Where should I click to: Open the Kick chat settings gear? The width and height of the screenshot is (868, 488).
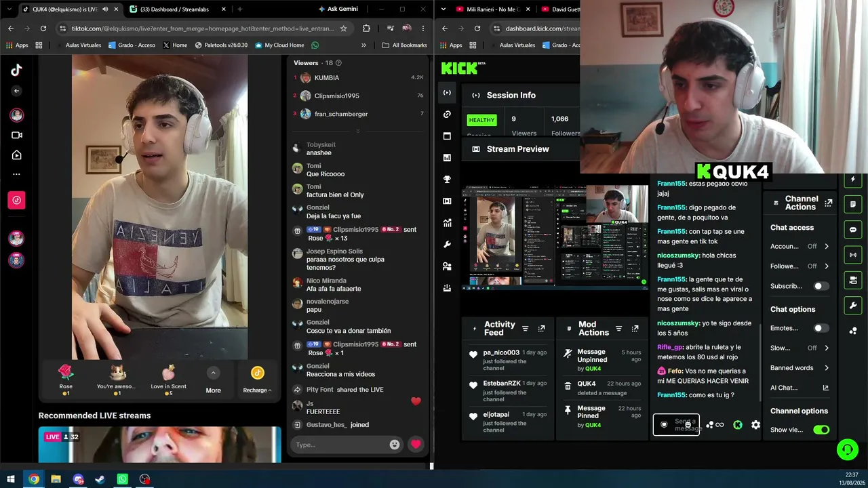click(x=755, y=425)
